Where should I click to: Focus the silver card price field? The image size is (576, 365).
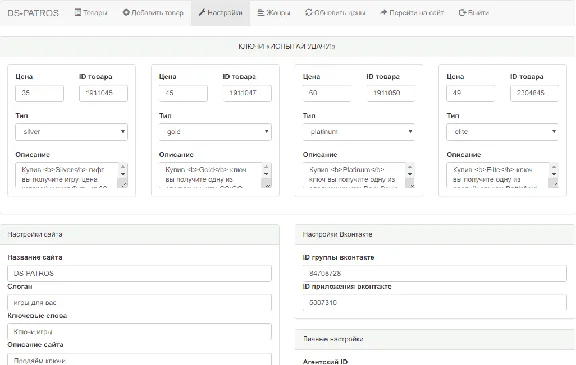tap(39, 93)
